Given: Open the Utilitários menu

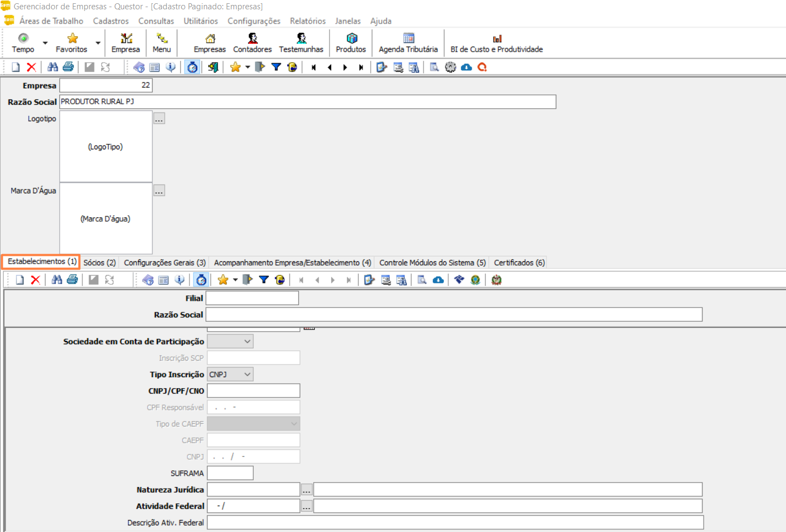Looking at the screenshot, I should 200,21.
